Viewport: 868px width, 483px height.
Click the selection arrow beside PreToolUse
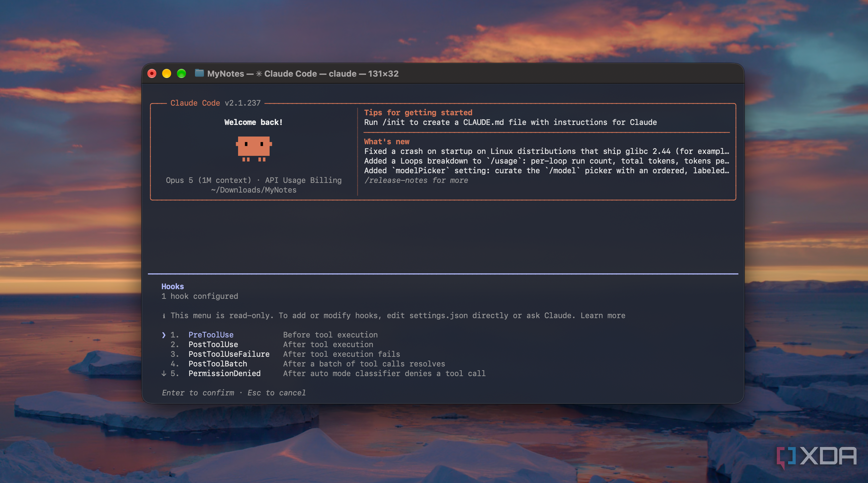pos(164,335)
